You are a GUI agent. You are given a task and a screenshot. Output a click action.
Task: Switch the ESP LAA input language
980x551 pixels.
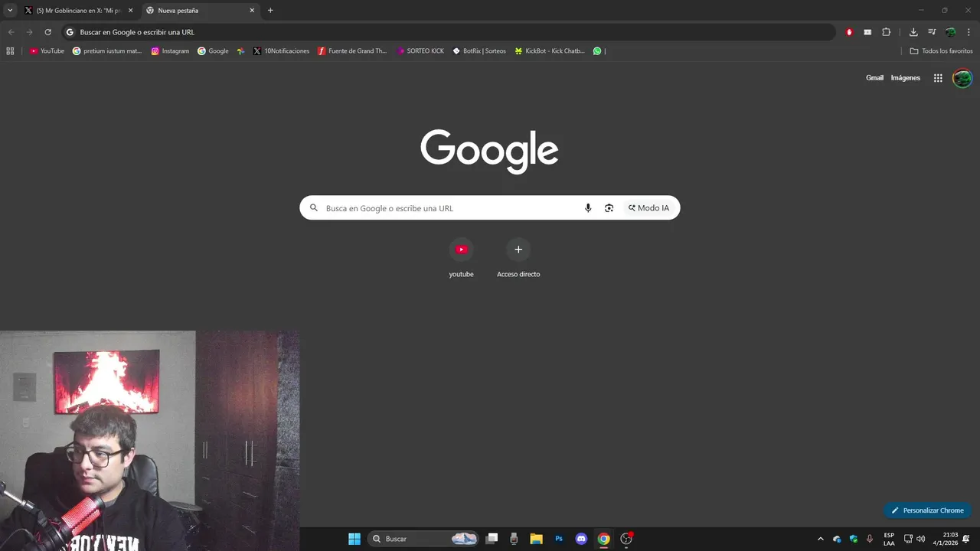889,539
